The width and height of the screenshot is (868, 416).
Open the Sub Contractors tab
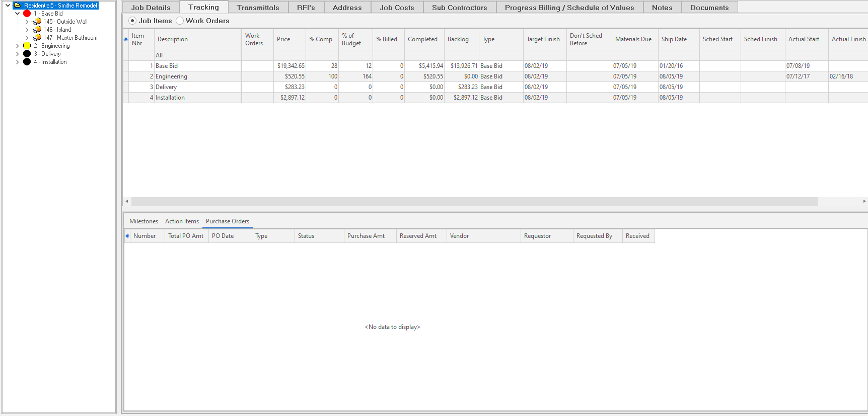pyautogui.click(x=459, y=8)
